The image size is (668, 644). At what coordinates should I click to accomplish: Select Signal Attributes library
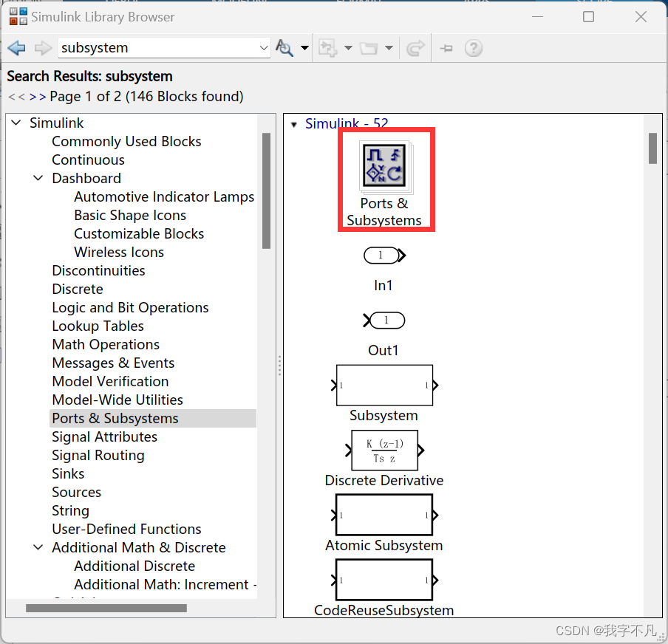click(104, 437)
